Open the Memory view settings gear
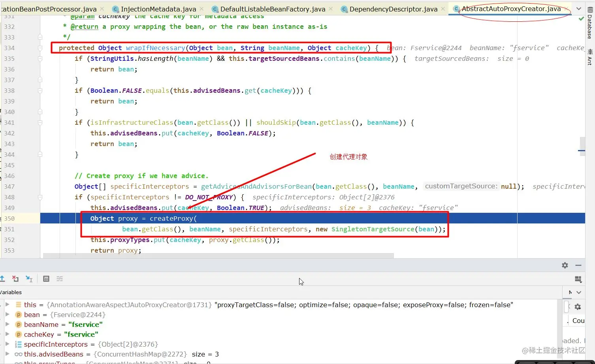The image size is (595, 364). coord(578,307)
